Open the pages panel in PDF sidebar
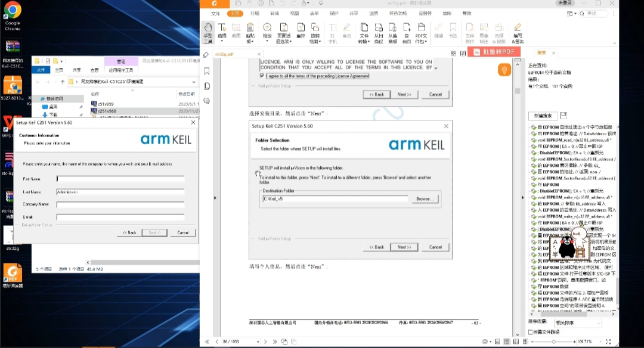This screenshot has height=348, width=644. click(x=206, y=86)
